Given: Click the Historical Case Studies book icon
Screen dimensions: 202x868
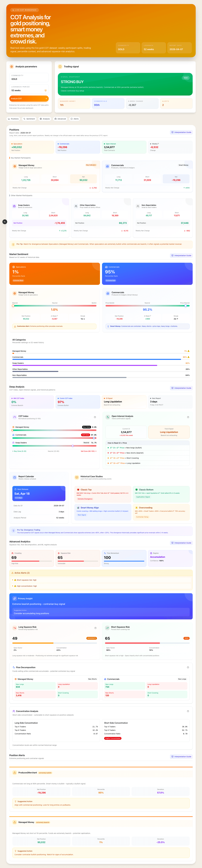Looking at the screenshot, I should [77, 477].
